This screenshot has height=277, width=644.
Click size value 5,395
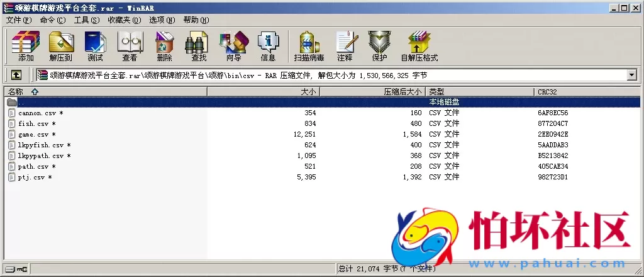click(x=306, y=177)
